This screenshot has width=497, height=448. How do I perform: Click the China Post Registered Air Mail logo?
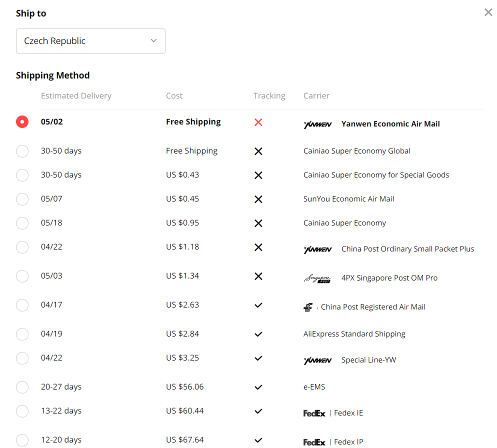[x=308, y=307]
